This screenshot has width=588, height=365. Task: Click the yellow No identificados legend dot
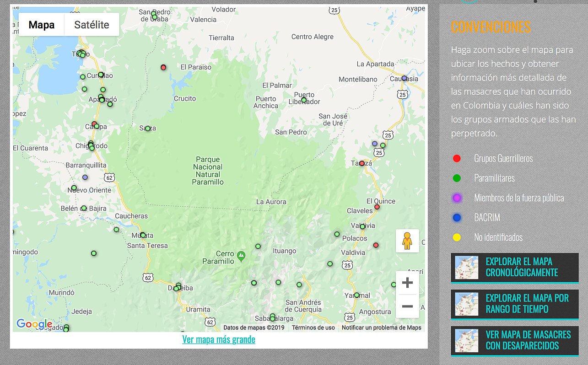(x=456, y=237)
